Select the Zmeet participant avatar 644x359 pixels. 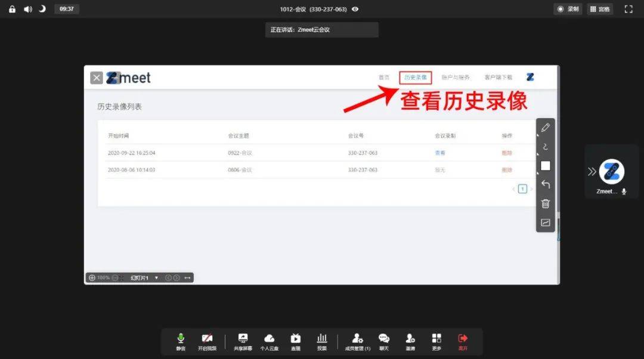pos(612,172)
